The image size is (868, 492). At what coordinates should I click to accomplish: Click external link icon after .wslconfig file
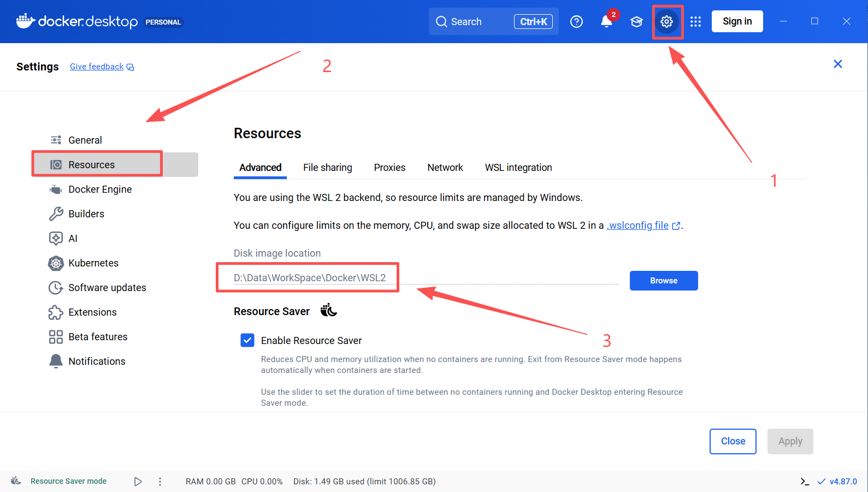tap(676, 226)
